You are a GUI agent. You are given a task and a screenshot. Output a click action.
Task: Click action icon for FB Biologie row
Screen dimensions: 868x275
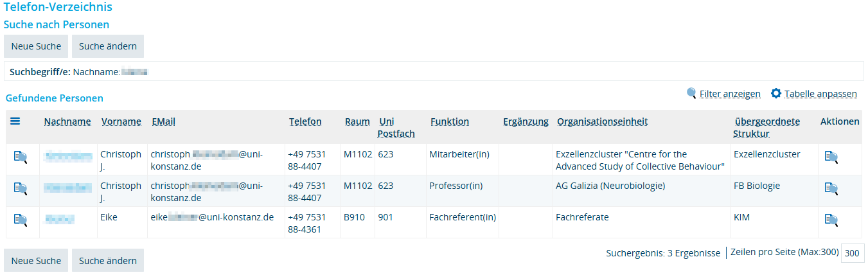coord(831,188)
